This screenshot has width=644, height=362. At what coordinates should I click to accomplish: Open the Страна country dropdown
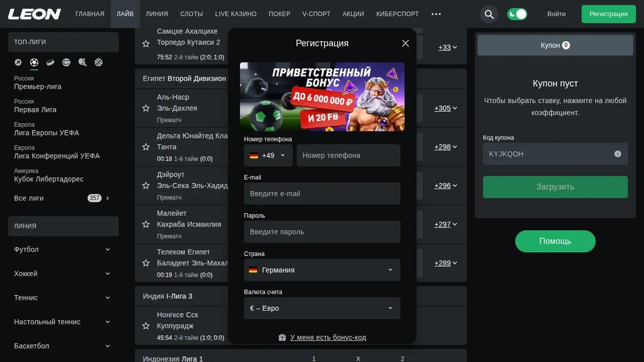pos(322,270)
